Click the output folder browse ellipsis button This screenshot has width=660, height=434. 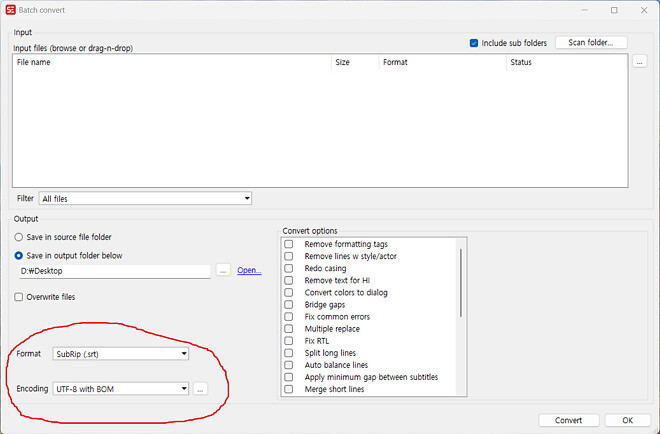[223, 271]
